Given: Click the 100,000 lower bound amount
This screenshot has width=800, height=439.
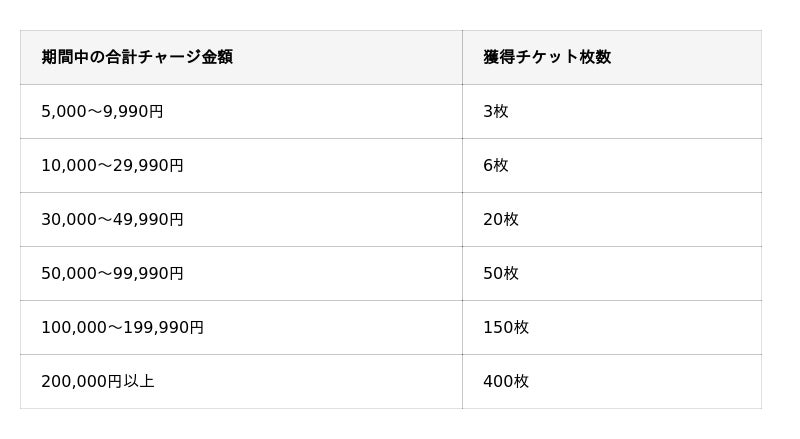Looking at the screenshot, I should pyautogui.click(x=72, y=327).
